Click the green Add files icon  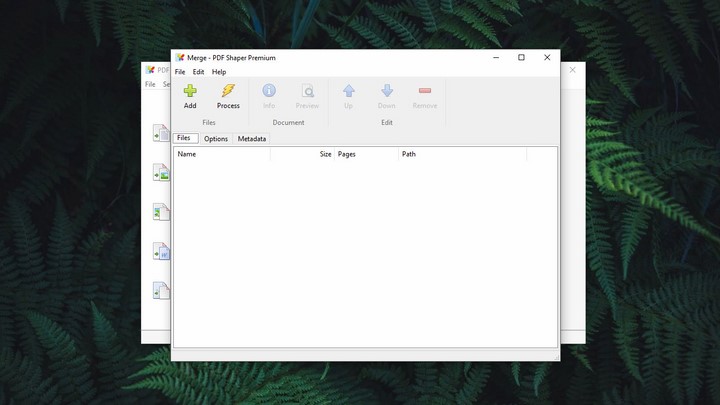[190, 91]
